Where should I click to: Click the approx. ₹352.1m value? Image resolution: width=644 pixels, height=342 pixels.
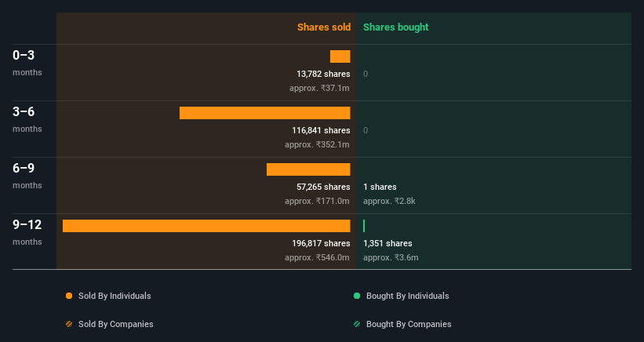[x=317, y=145]
